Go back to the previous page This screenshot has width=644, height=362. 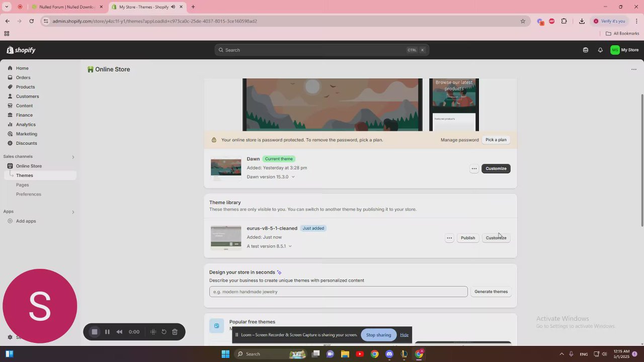point(8,21)
